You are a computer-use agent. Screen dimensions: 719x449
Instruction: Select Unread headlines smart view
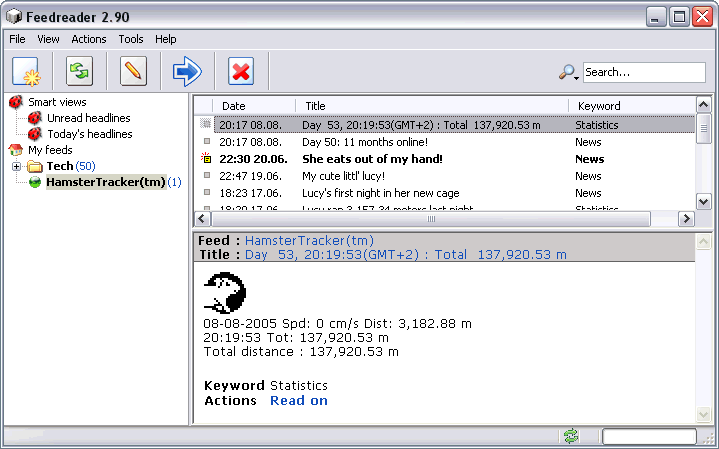click(88, 118)
